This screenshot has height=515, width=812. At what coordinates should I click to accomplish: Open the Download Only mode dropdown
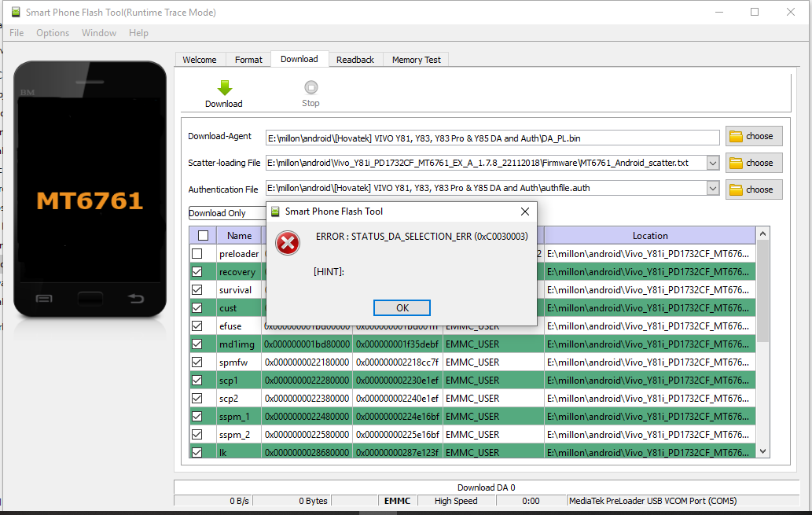(227, 213)
